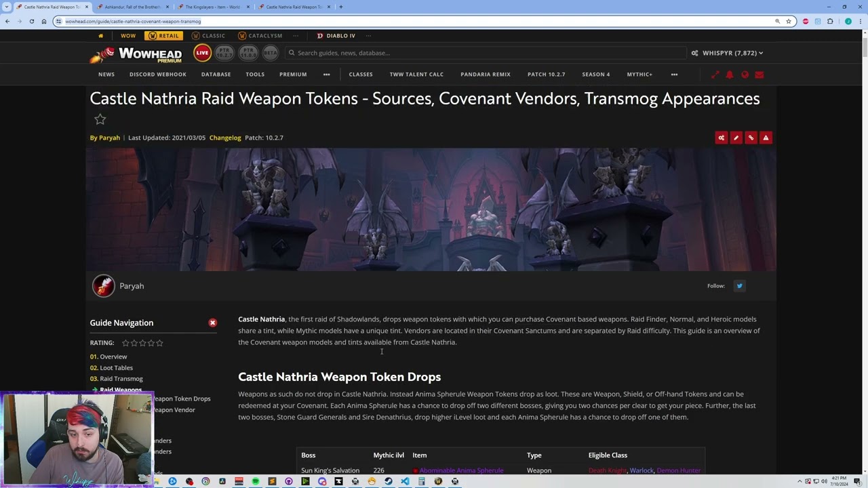Expand the ellipsis after DIABLO IV

tap(368, 36)
